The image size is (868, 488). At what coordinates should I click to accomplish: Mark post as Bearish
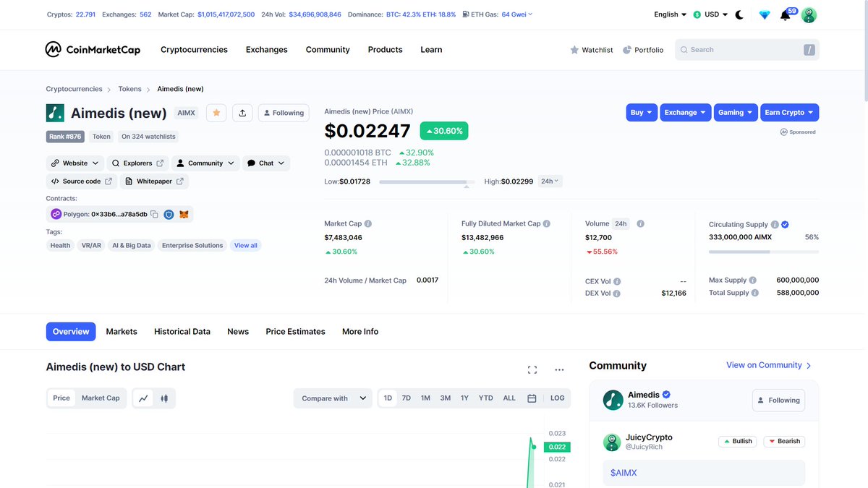[x=784, y=441]
